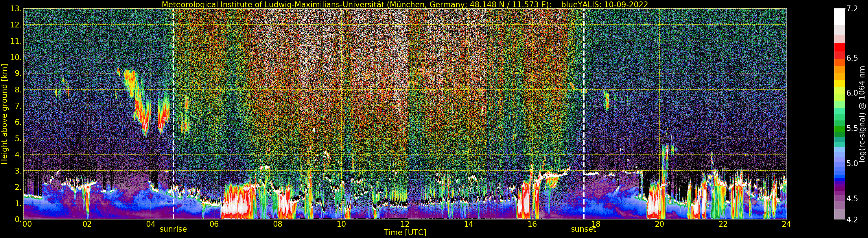Click the '12' tick on the time axis

click(405, 224)
